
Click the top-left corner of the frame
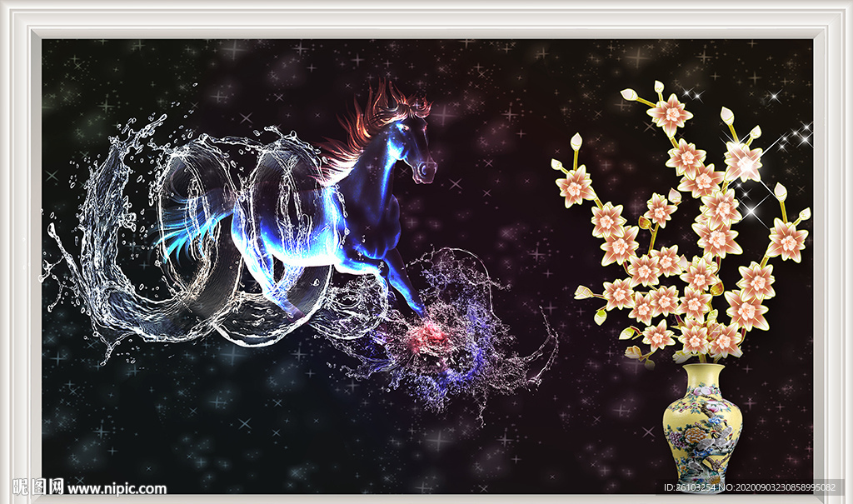(17, 17)
